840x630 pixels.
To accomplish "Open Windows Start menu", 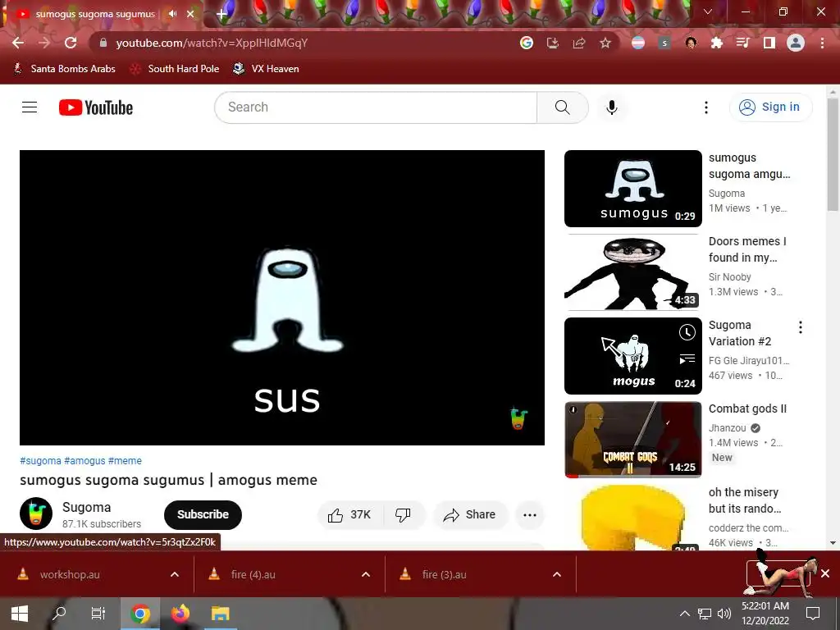I will point(20,614).
